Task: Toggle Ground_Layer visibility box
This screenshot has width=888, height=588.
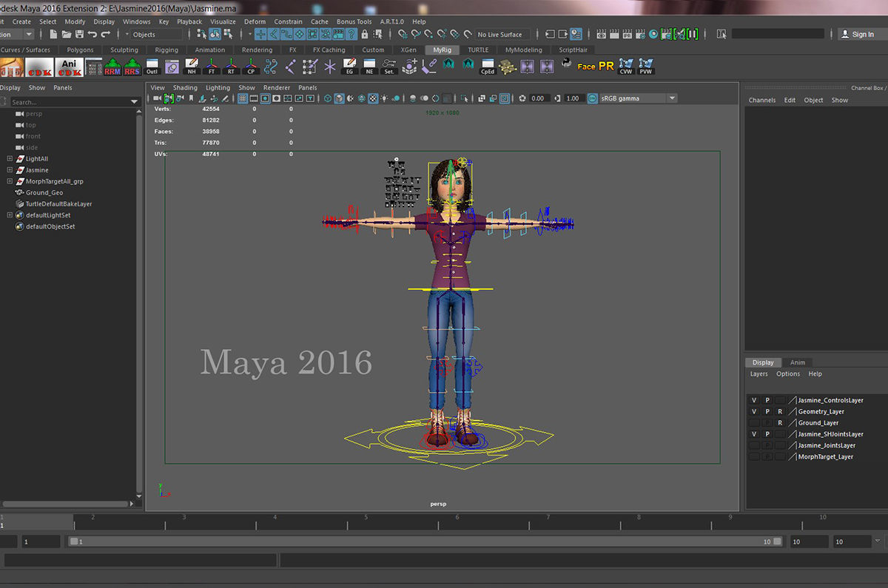Action: [x=754, y=423]
